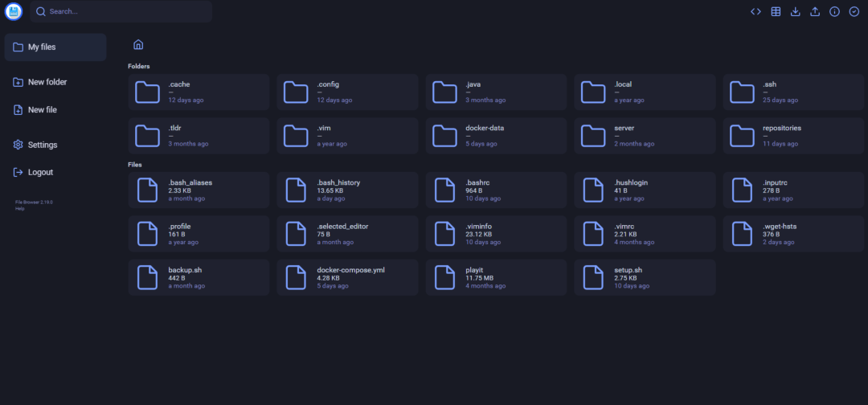Viewport: 868px width, 405px height.
Task: Click the Help link
Action: point(19,209)
